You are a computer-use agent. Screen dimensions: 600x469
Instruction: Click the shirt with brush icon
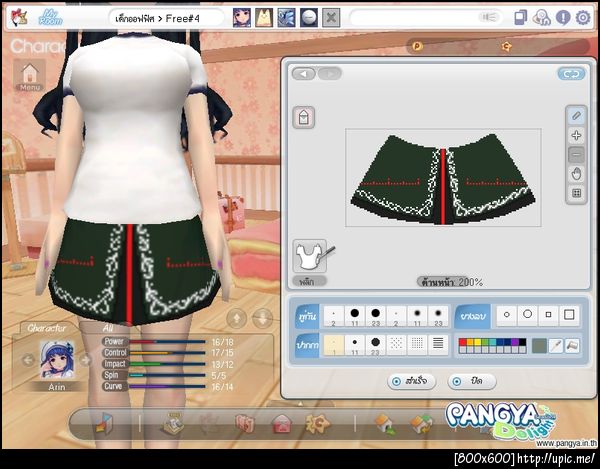tap(311, 256)
